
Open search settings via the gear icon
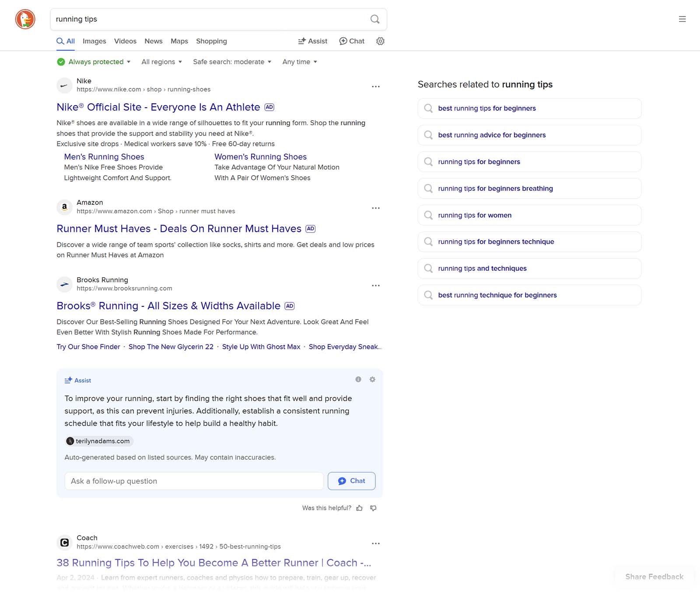pyautogui.click(x=380, y=41)
